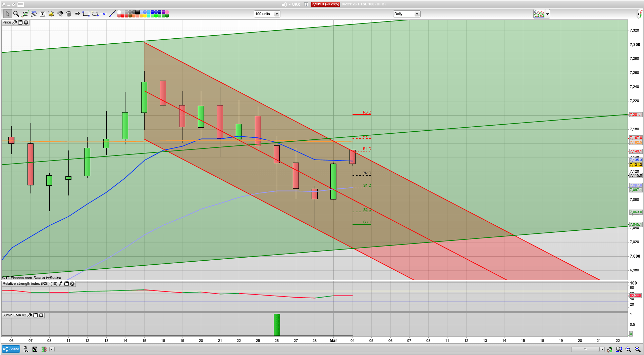Image resolution: width=644 pixels, height=355 pixels.
Task: Grab the horizontal scrollbar handle
Action: click(x=585, y=349)
